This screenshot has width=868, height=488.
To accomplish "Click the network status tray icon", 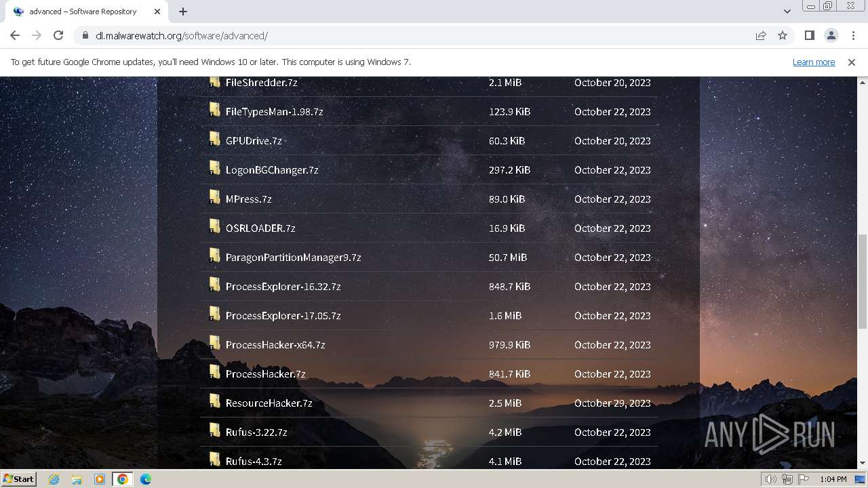I will [787, 479].
